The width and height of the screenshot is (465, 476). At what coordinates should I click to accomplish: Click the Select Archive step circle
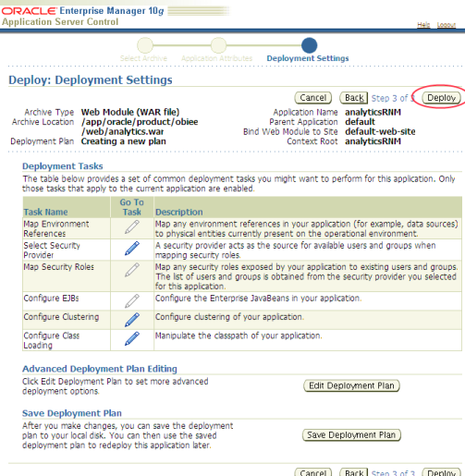click(145, 45)
